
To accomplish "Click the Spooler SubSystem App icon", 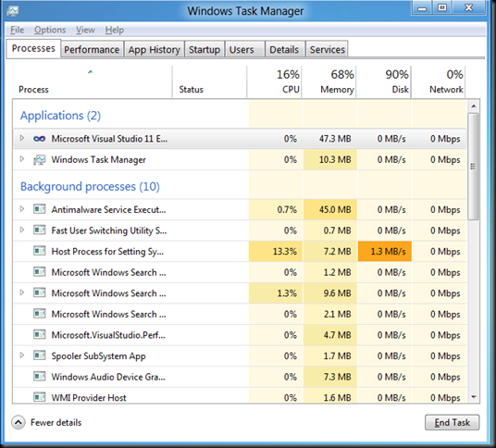I will coord(40,355).
